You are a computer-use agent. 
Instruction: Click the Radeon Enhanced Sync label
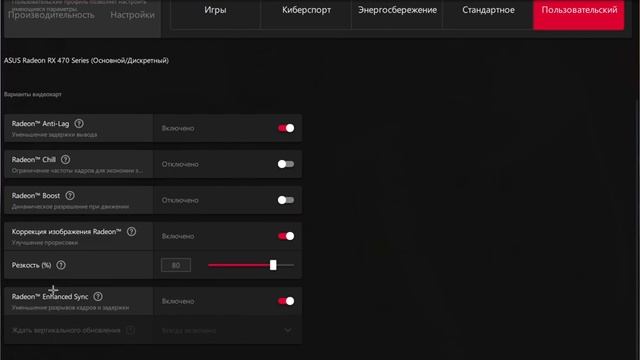(50, 297)
